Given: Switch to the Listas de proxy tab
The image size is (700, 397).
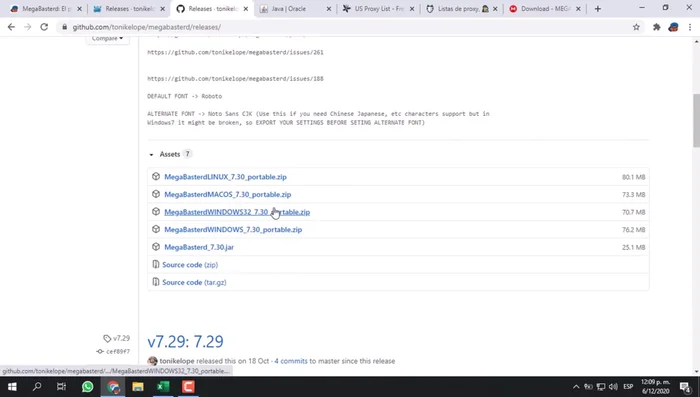Looking at the screenshot, I should click(x=462, y=8).
